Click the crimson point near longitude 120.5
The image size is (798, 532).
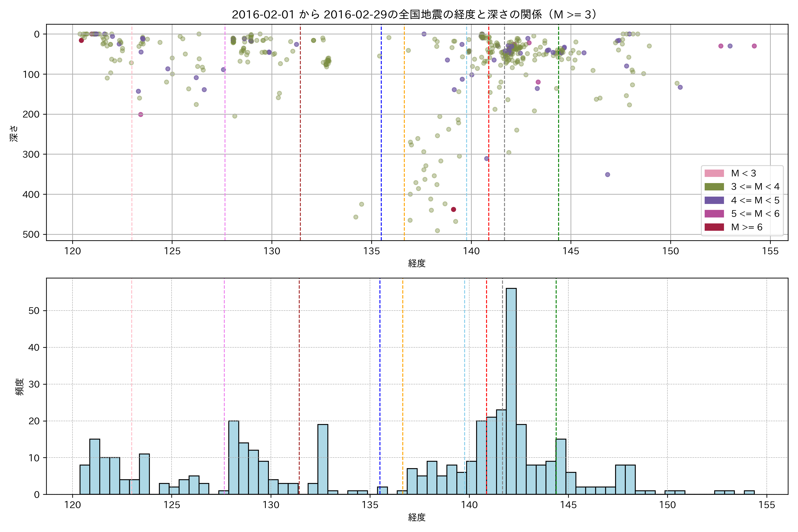(81, 40)
